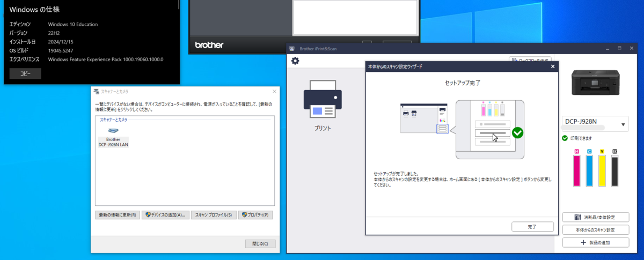Image resolution: width=644 pixels, height=260 pixels.
Task: Click 製品の追加 add product button
Action: click(x=595, y=242)
